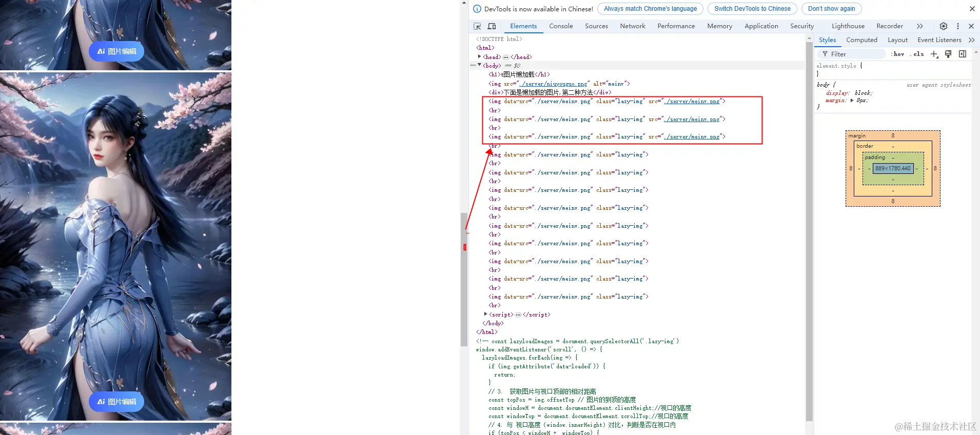Open the Event Listeners sidebar tab
Viewport: 980px width, 435px height.
pyautogui.click(x=939, y=40)
